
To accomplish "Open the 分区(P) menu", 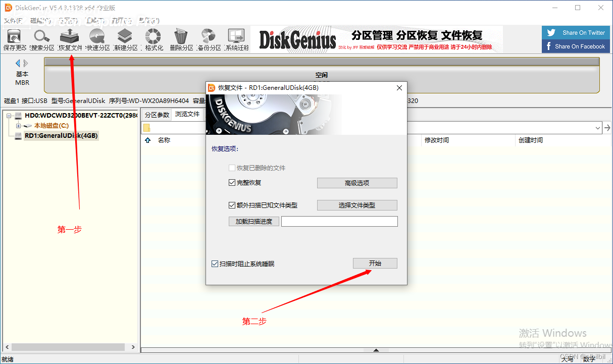I will tap(68, 21).
